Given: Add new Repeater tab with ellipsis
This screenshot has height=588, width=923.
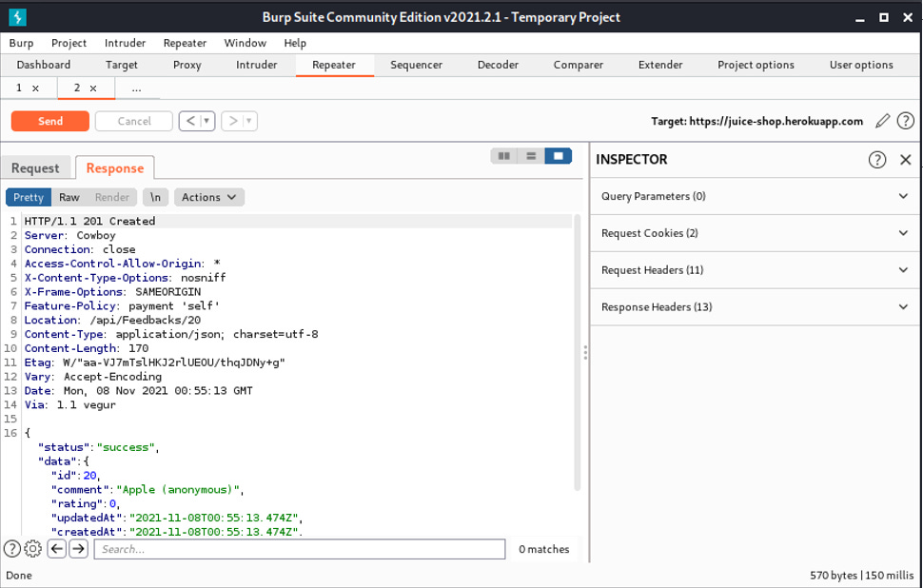Looking at the screenshot, I should tap(137, 88).
